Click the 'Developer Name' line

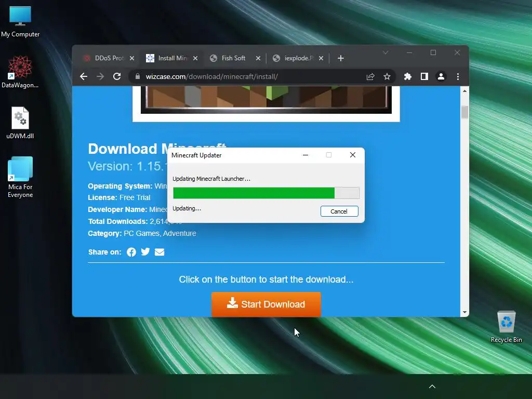128,210
